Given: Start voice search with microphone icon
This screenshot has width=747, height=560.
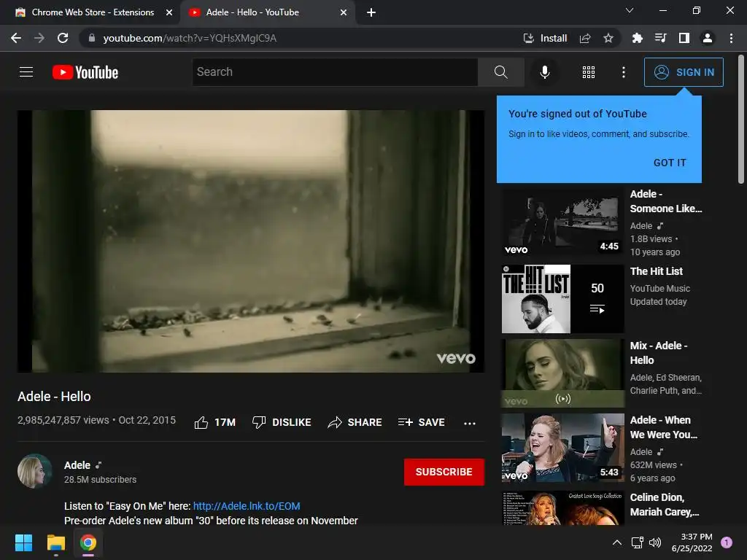Looking at the screenshot, I should point(544,72).
